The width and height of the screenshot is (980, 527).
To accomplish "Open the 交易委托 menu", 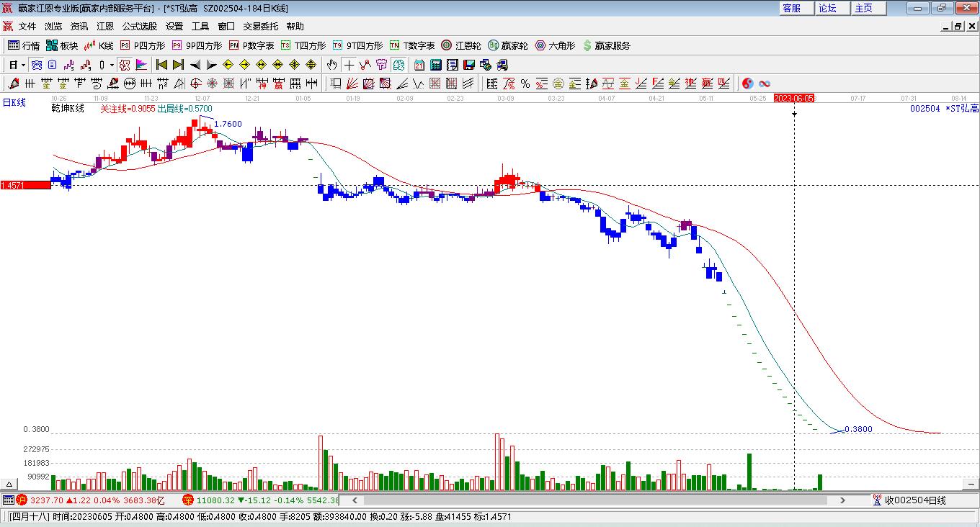I will [261, 27].
